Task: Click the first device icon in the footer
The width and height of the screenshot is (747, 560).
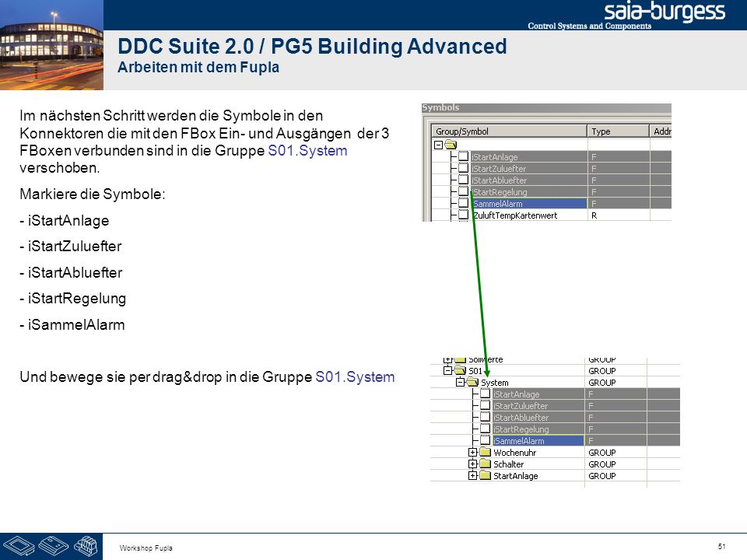Action: (x=19, y=546)
